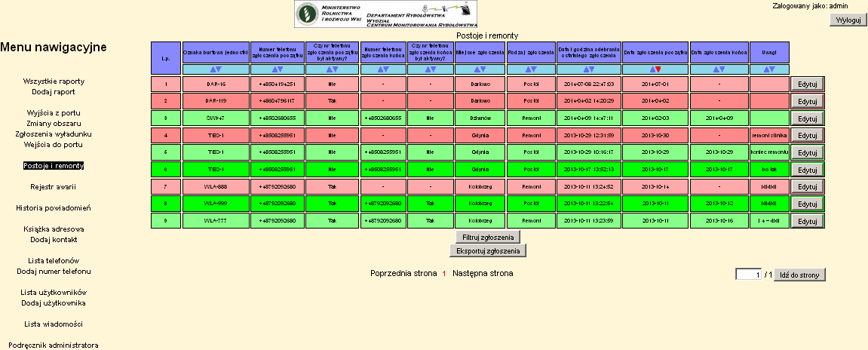Click Eksportuj zgłoszenia button
Screen dimensions: 868x350
[488, 251]
